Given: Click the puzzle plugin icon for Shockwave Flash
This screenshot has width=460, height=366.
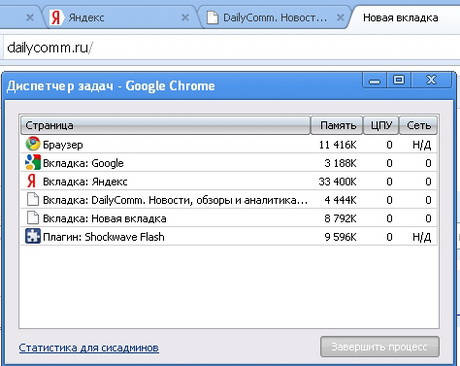Looking at the screenshot, I should [x=33, y=236].
